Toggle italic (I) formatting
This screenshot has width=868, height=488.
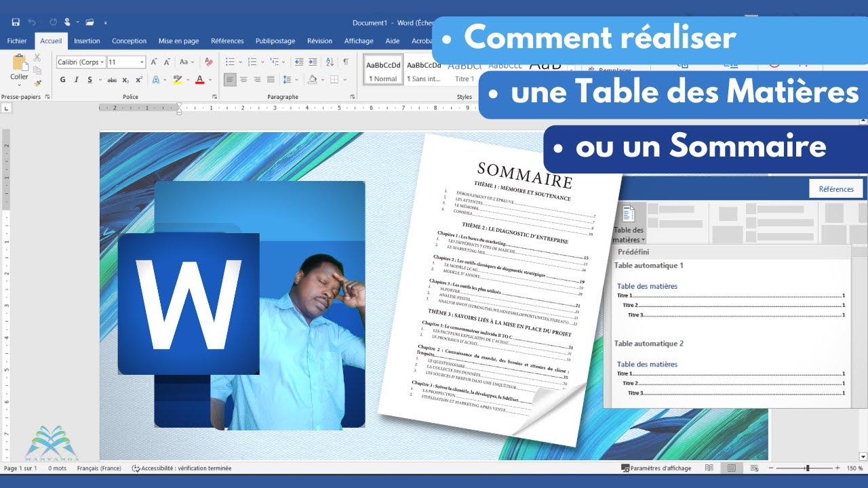[x=76, y=79]
